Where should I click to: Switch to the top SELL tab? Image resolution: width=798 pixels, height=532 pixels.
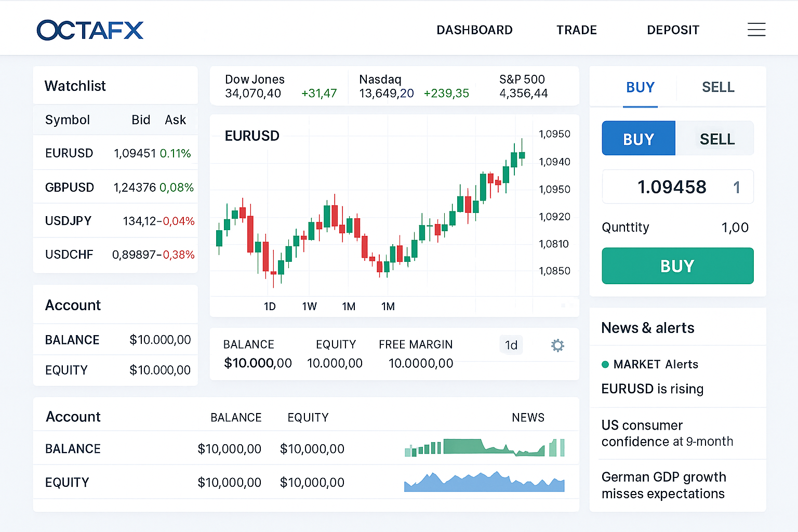[x=718, y=87]
